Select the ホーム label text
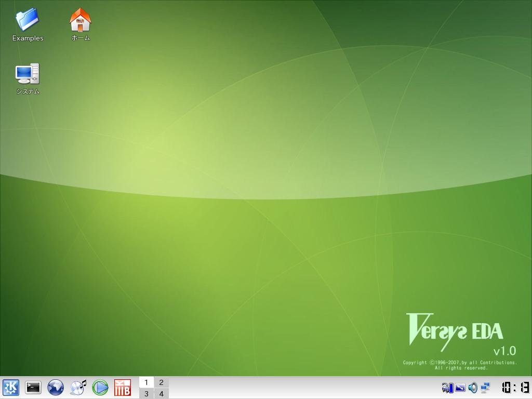Screen dimensions: 532x399 (81, 38)
